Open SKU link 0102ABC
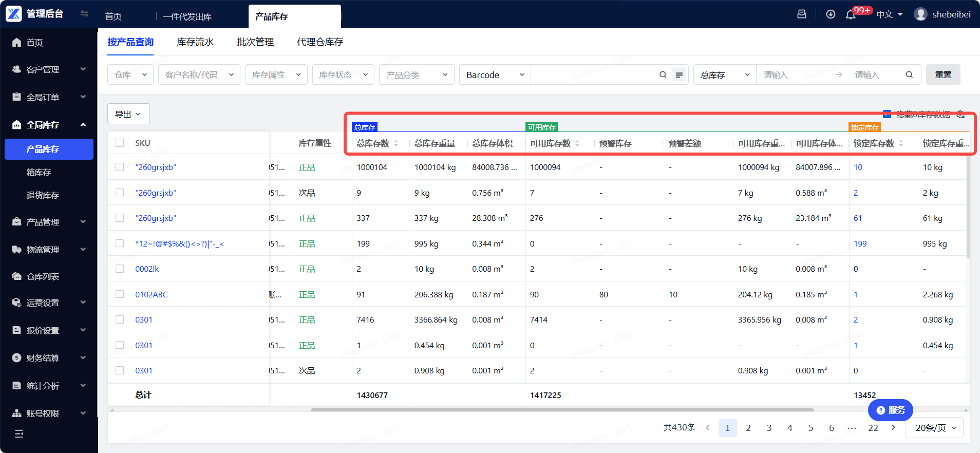Screen dimensions: 980x453 pyautogui.click(x=152, y=295)
